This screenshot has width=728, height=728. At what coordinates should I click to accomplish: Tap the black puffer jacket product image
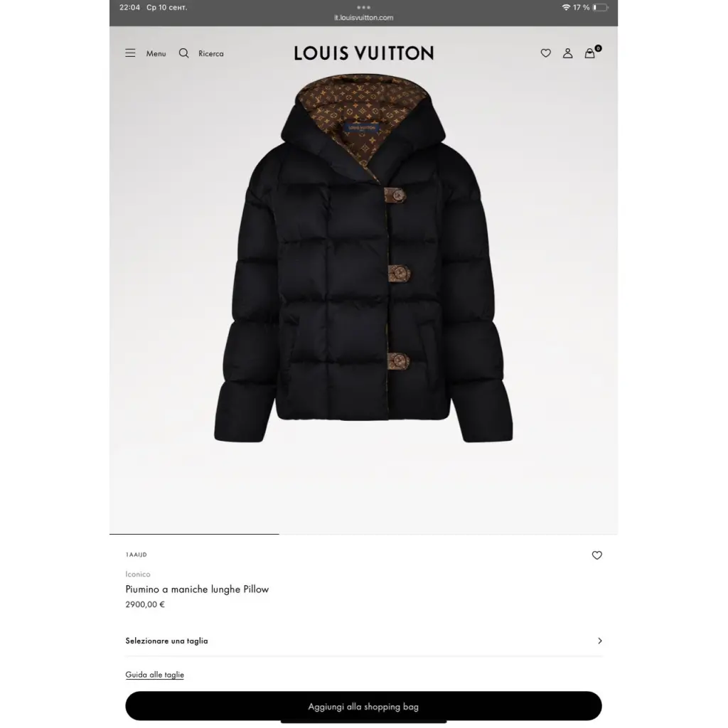pyautogui.click(x=363, y=258)
